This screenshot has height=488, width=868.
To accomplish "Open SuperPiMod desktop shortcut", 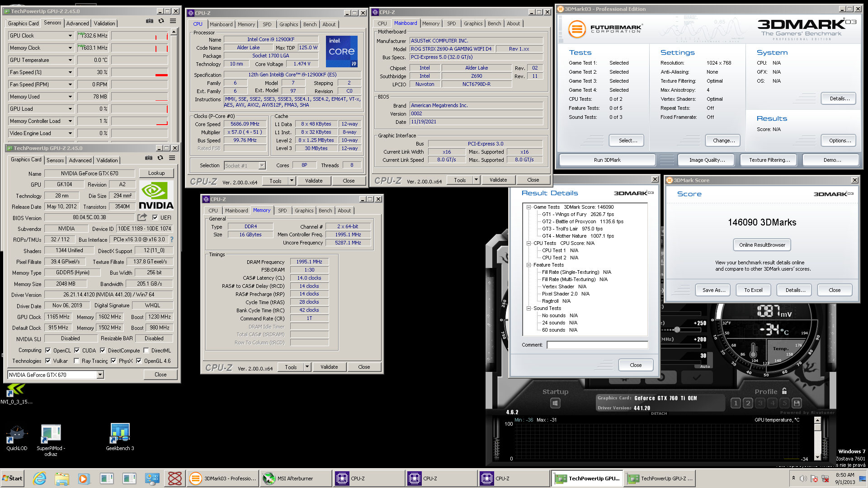I will (x=51, y=441).
